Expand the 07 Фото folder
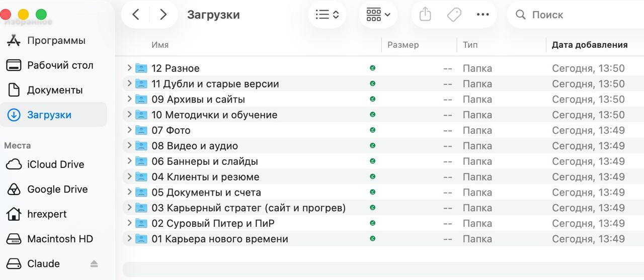Image resolution: width=644 pixels, height=280 pixels. (x=129, y=130)
